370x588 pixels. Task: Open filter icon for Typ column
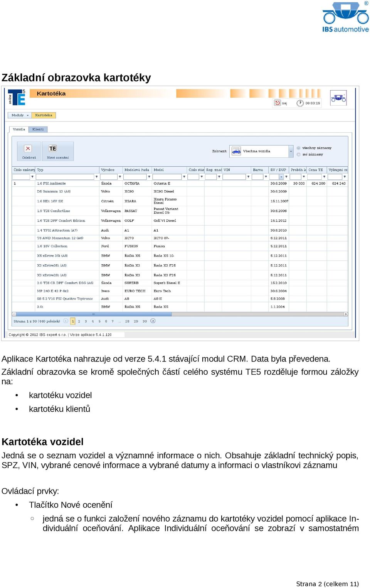click(96, 177)
